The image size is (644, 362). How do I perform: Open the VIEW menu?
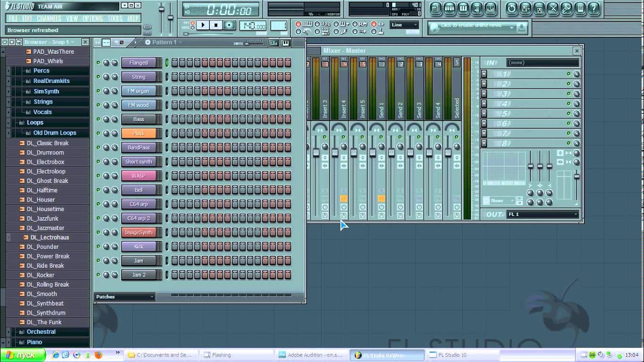tap(72, 19)
